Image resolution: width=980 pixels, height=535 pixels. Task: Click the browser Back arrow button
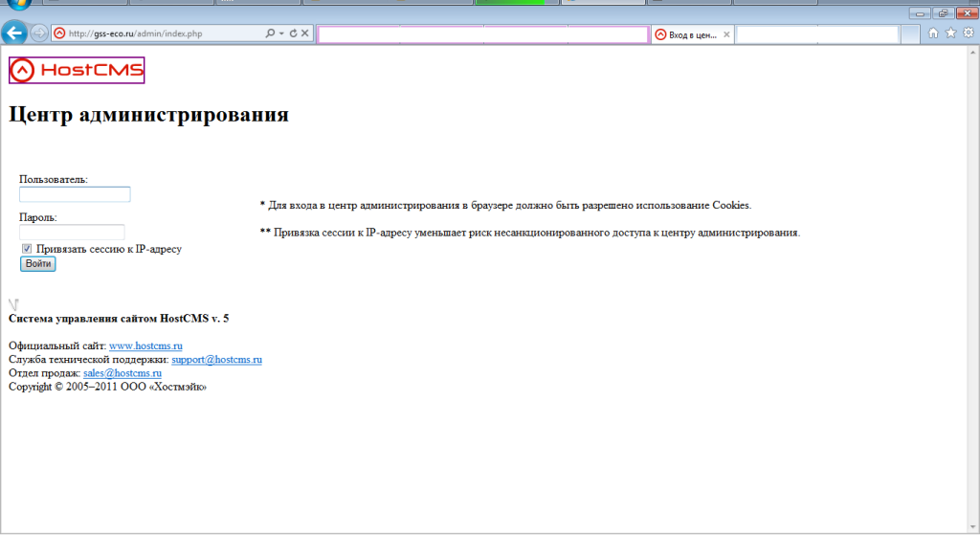point(15,33)
